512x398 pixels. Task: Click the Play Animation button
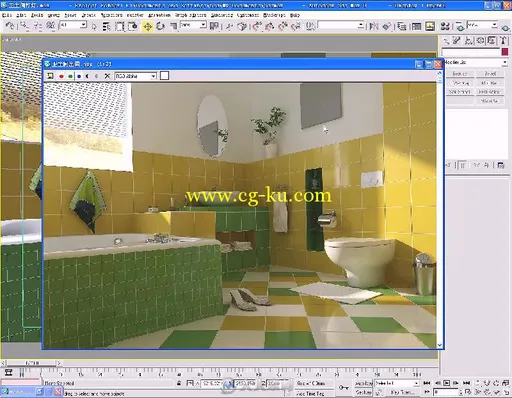[447, 383]
